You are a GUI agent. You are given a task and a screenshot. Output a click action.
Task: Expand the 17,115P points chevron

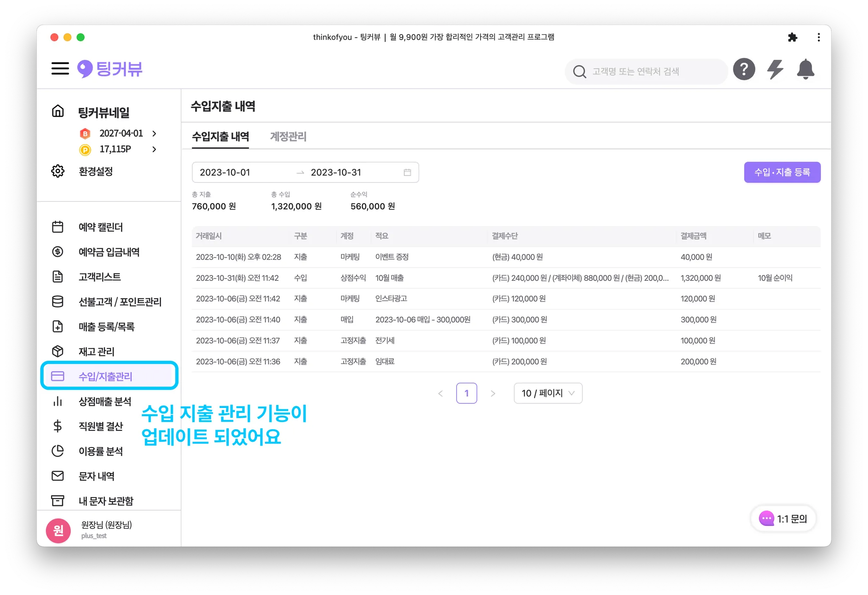click(x=154, y=149)
